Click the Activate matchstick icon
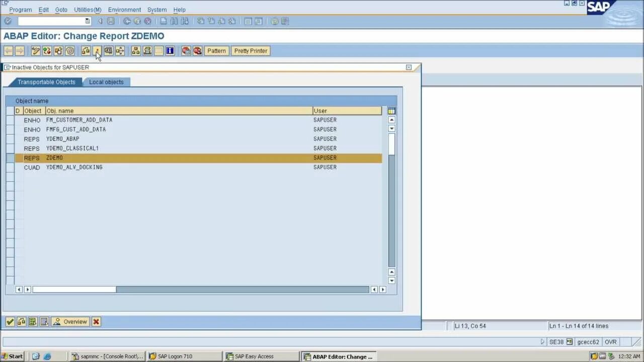Screen dimensions: 644x362 pyautogui.click(x=97, y=51)
